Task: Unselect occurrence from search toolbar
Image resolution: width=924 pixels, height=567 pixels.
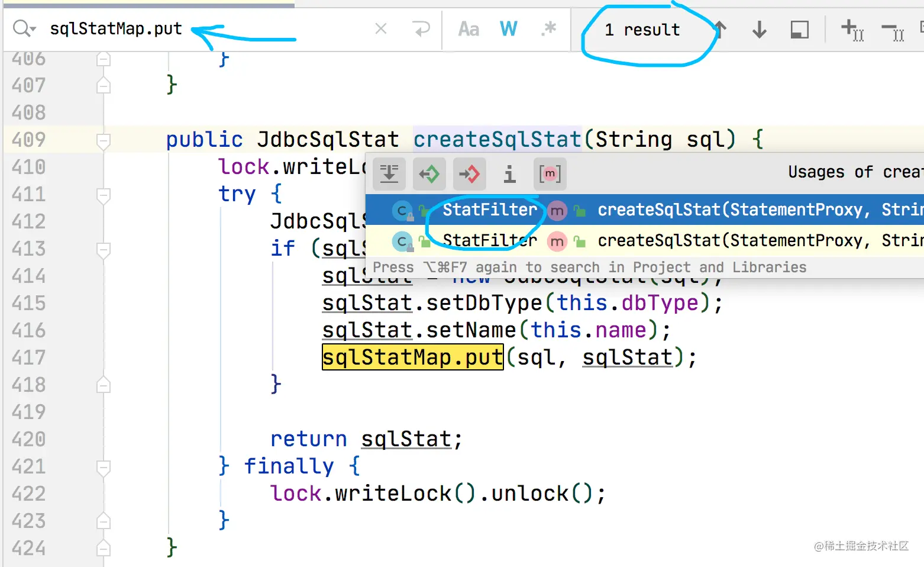Action: [x=893, y=31]
